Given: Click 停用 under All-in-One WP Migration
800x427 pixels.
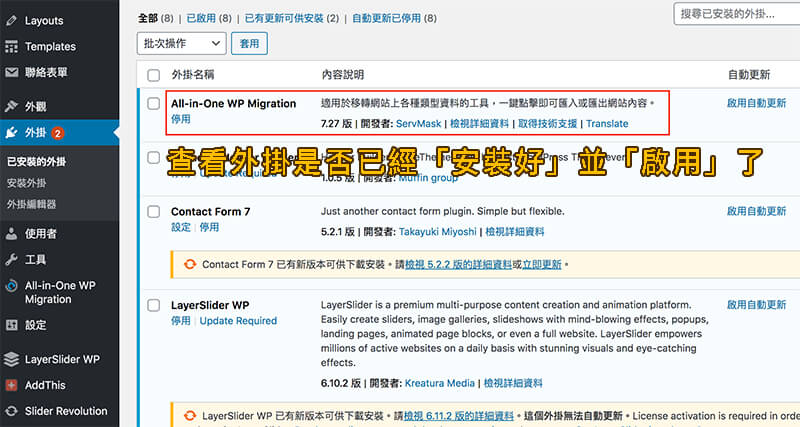Looking at the screenshot, I should [x=180, y=119].
